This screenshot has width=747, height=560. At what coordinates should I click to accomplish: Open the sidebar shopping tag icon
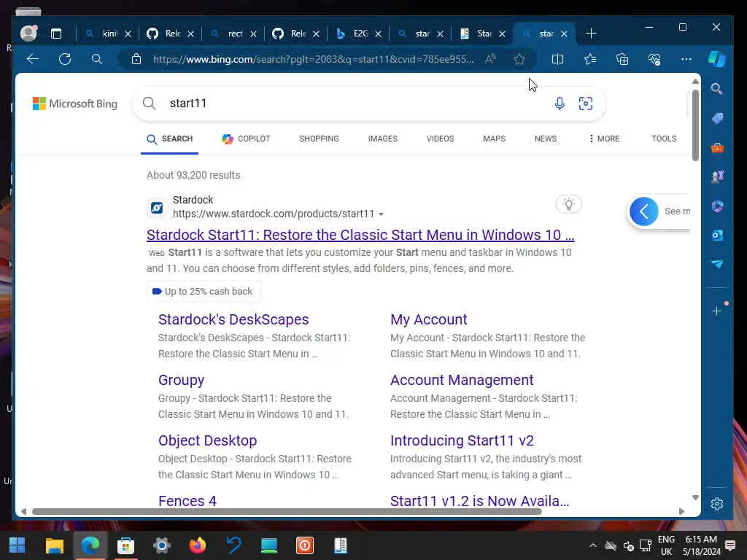coord(717,118)
